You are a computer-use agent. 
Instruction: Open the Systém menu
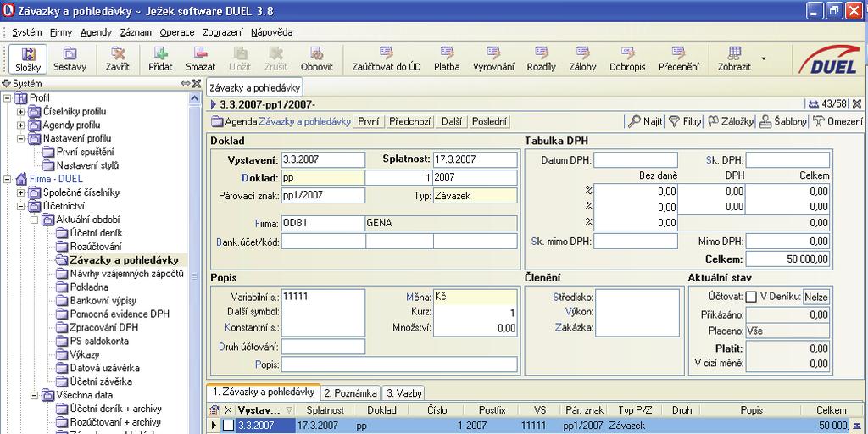coord(26,32)
